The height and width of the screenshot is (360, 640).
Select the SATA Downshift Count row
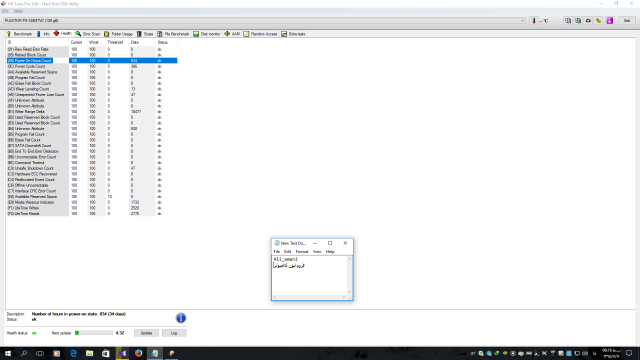coord(92,145)
